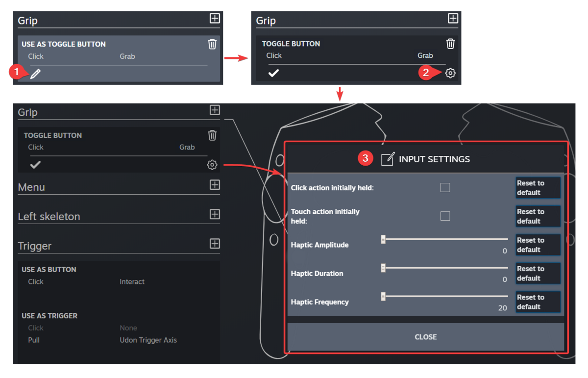This screenshot has height=378, width=588.
Task: Expand the Menu section
Action: pos(214,185)
